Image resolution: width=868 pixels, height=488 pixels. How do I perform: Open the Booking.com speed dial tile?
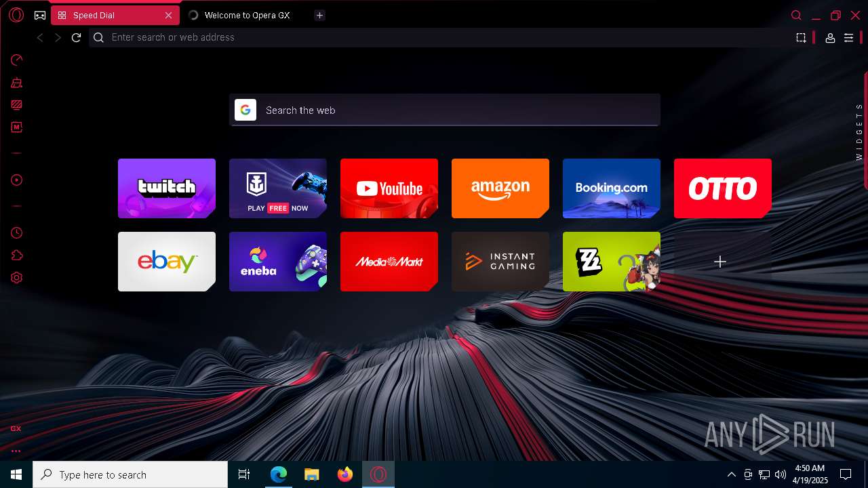[612, 188]
